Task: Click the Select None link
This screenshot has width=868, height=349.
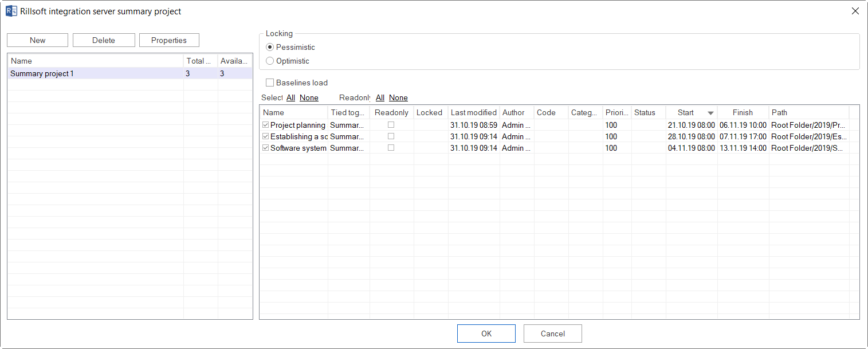Action: click(309, 97)
